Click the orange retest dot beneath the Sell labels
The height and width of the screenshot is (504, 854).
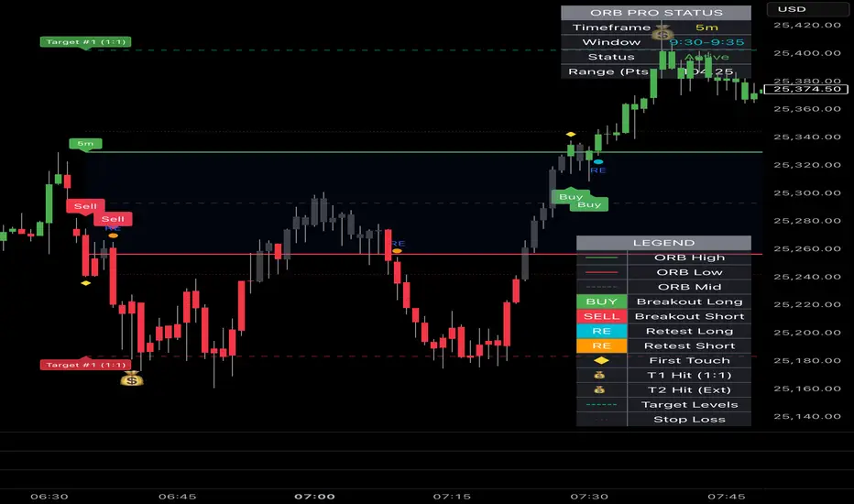(114, 236)
